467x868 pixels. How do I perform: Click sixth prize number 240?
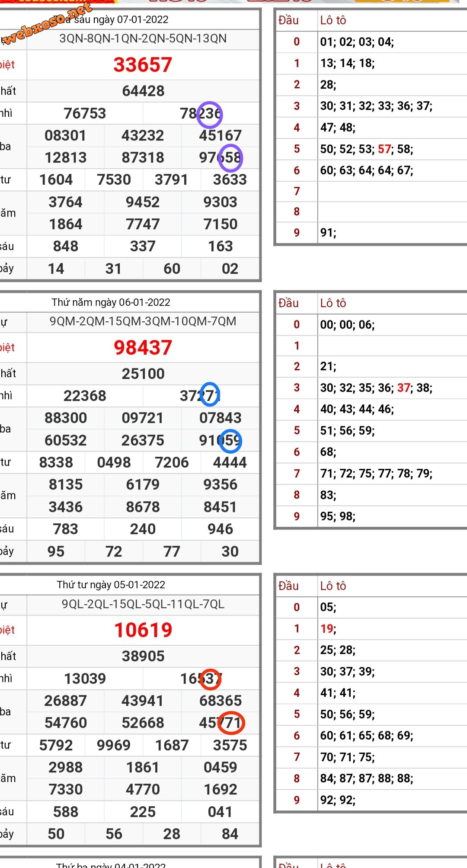click(x=143, y=529)
